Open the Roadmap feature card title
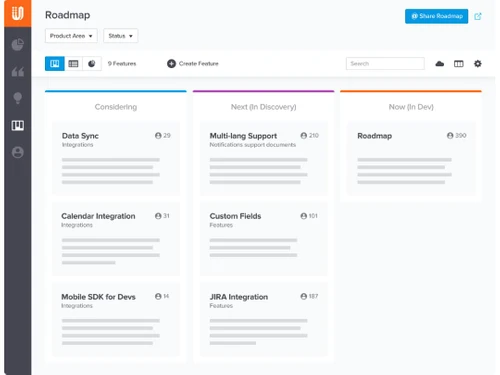This screenshot has height=375, width=500. pos(375,136)
